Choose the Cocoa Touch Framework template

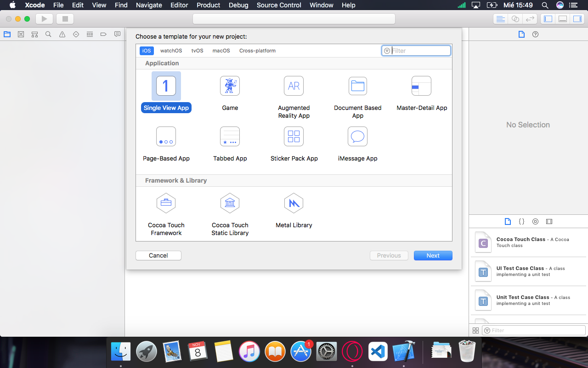[166, 203]
